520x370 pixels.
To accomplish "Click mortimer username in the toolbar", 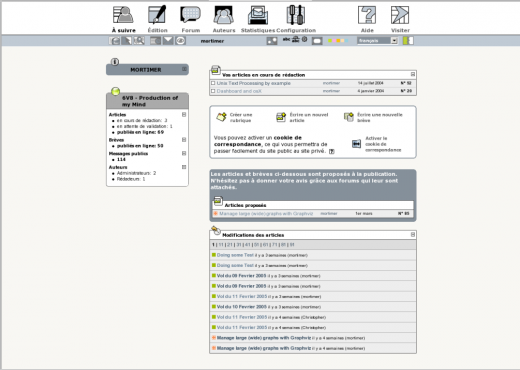I will pos(212,41).
